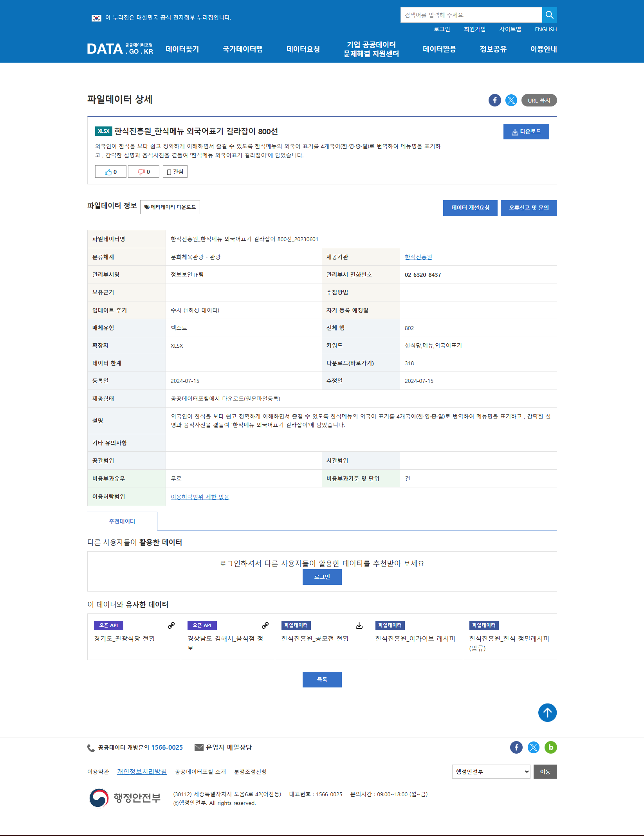Toggle the 관심 bookmark button

coord(175,172)
